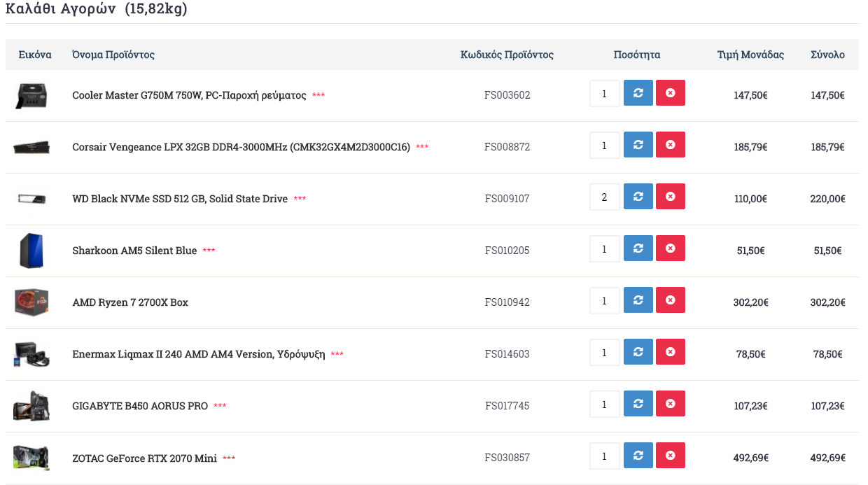Select product code FS008872
The height and width of the screenshot is (485, 868).
(507, 147)
